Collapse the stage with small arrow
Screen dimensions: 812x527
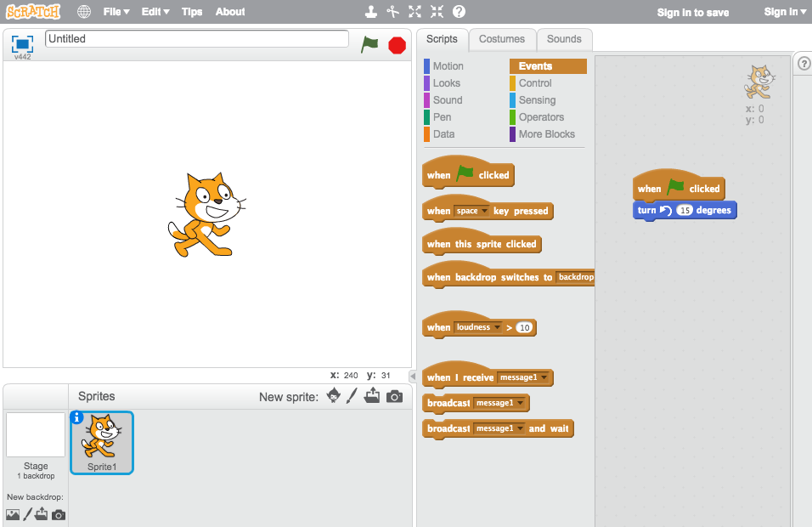tap(413, 376)
